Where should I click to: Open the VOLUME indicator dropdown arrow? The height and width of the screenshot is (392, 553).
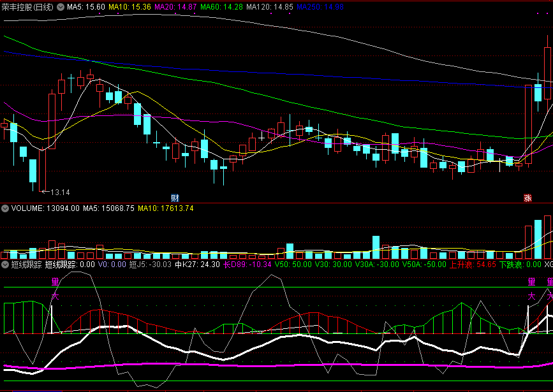[5, 208]
